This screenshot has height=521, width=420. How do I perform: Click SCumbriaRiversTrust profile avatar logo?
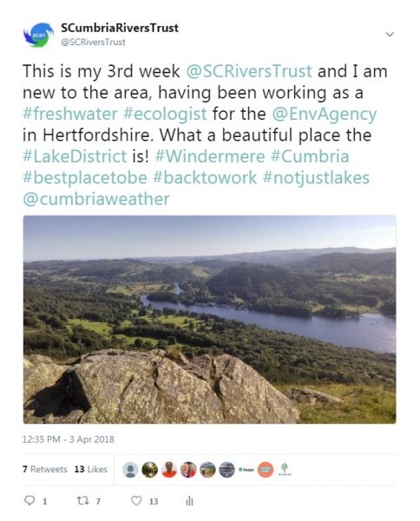pos(38,35)
